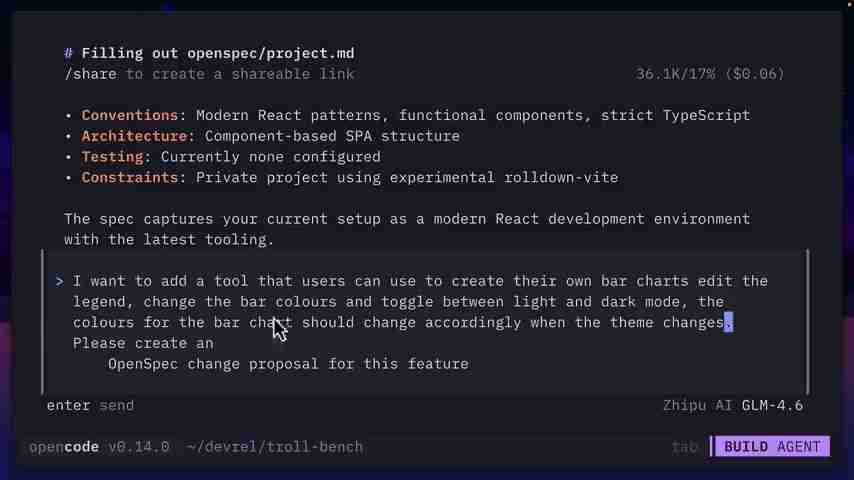Select the Testing bullet label
The height and width of the screenshot is (480, 854).
[112, 157]
